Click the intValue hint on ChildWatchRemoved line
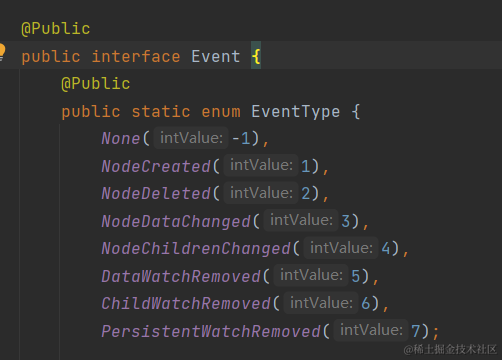The height and width of the screenshot is (360, 502). pos(321,303)
